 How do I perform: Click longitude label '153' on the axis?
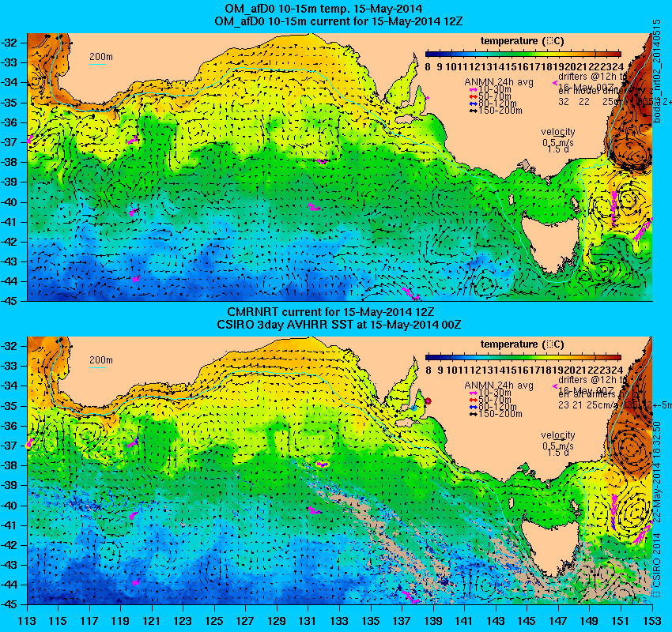pyautogui.click(x=652, y=621)
